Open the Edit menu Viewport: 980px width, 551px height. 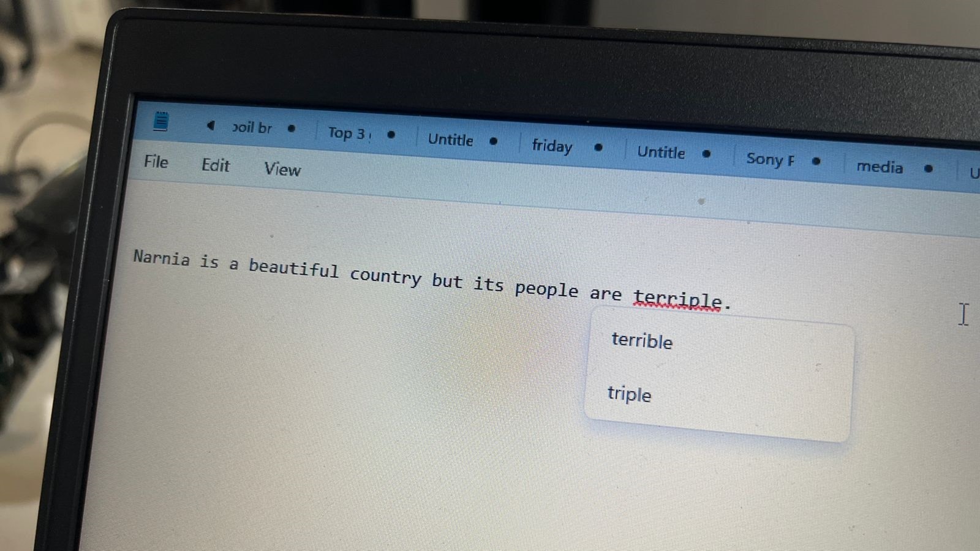[216, 165]
